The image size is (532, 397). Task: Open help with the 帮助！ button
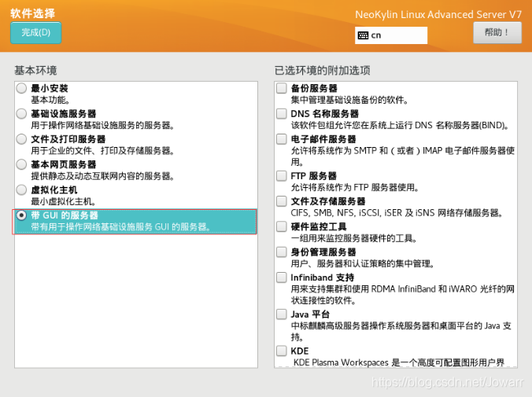[497, 32]
